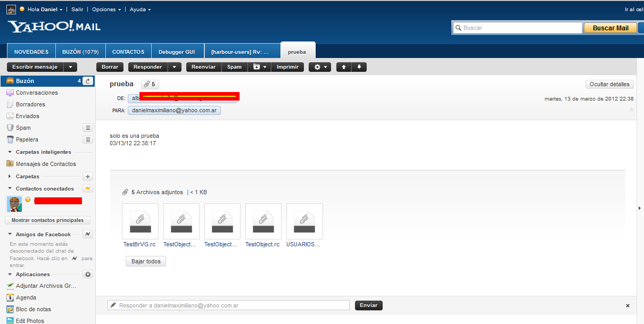Open the Escribir mensaje dropdown arrow

click(71, 67)
